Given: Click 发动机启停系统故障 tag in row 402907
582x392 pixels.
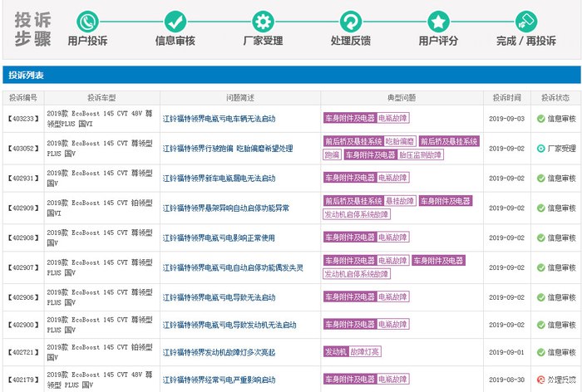Looking at the screenshot, I should (357, 274).
